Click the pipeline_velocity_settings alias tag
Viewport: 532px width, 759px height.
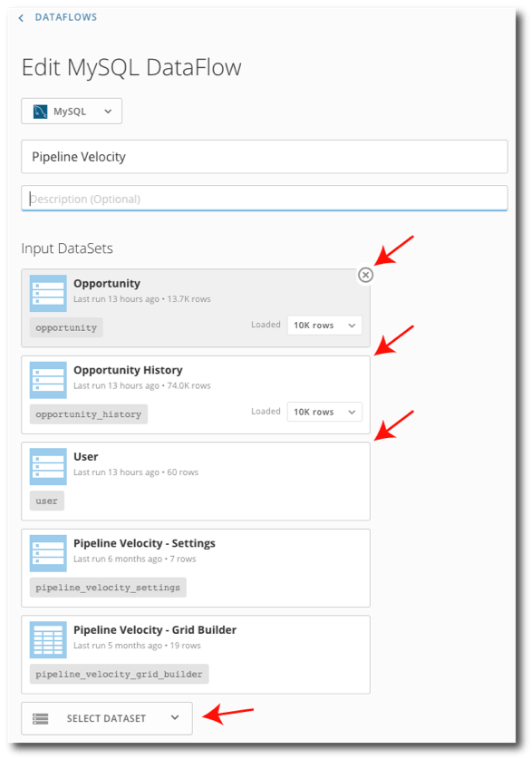point(108,588)
